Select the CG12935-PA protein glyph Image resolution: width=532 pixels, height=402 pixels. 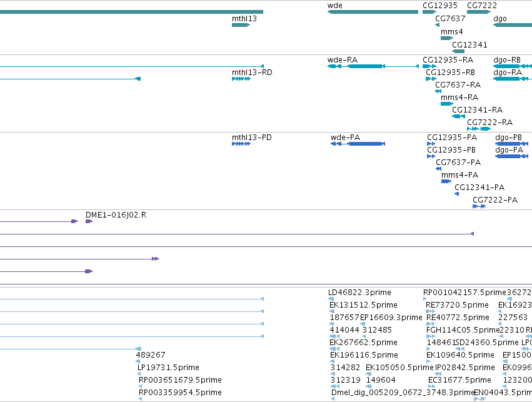[x=431, y=144]
